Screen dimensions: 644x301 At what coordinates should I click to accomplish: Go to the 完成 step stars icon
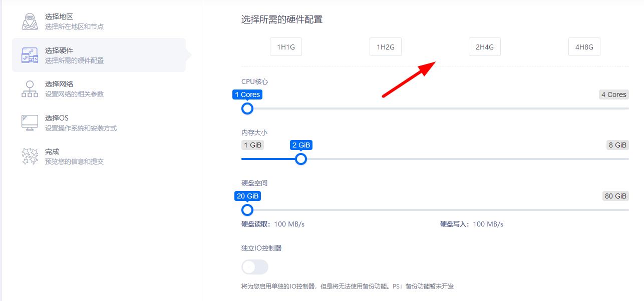pos(30,156)
